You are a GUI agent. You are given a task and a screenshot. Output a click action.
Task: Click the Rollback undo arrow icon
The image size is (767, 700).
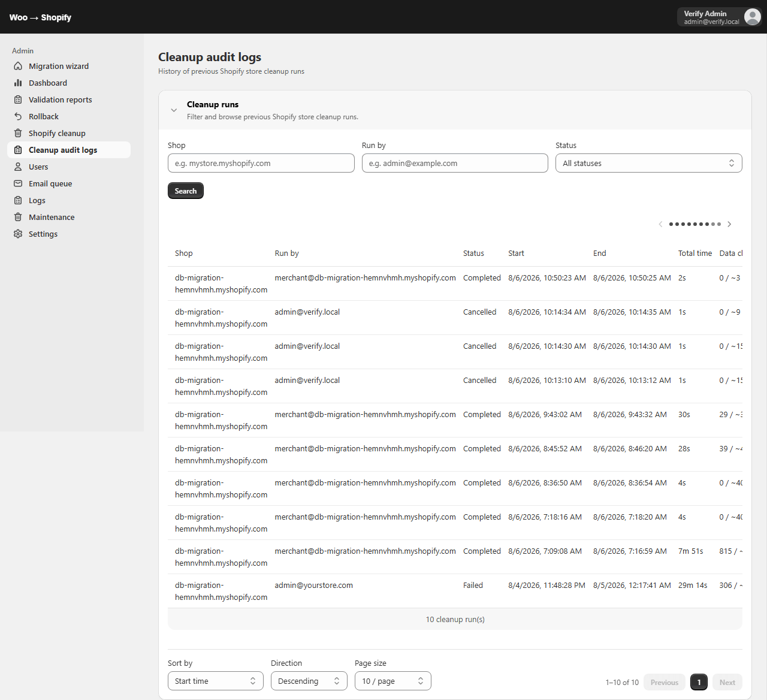(x=18, y=116)
